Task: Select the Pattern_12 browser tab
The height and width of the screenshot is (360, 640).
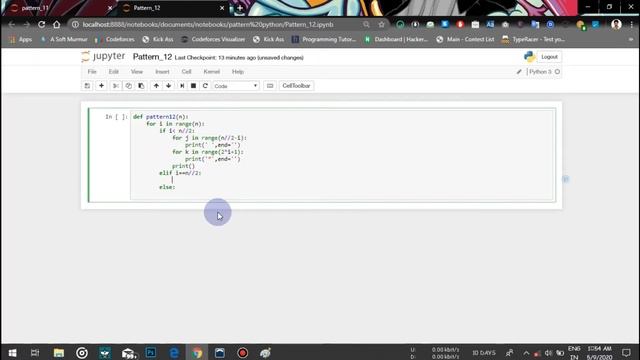Action: point(173,8)
